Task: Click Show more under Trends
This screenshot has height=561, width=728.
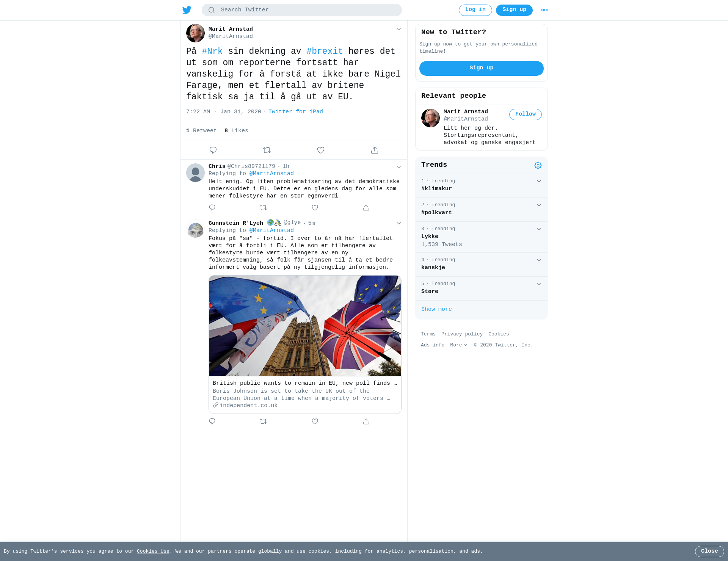Action: pyautogui.click(x=436, y=309)
